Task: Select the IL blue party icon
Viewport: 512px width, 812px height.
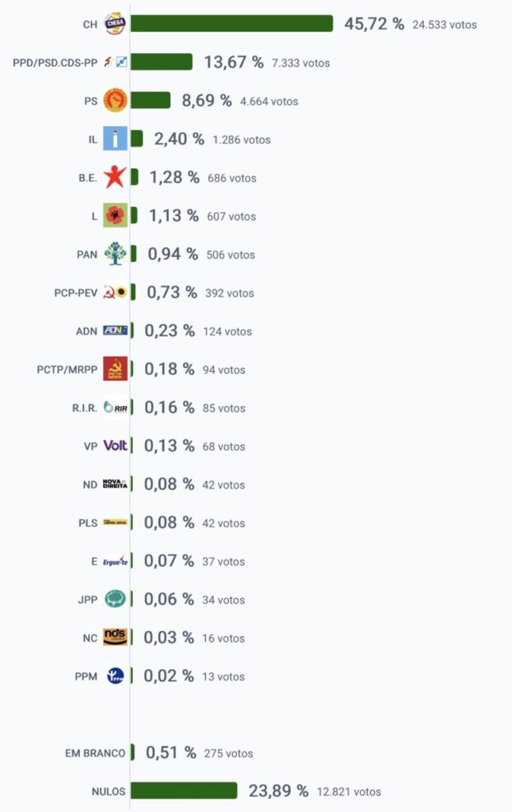Action: (x=115, y=139)
